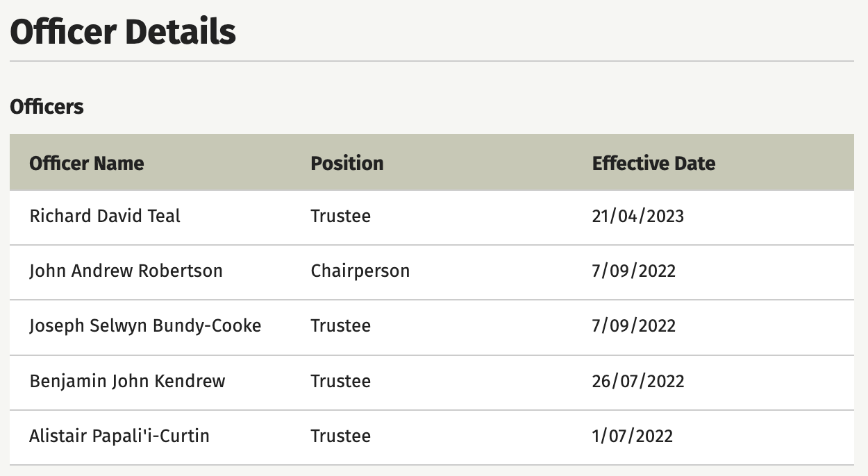Select the Position column header
The height and width of the screenshot is (476, 868).
347,163
